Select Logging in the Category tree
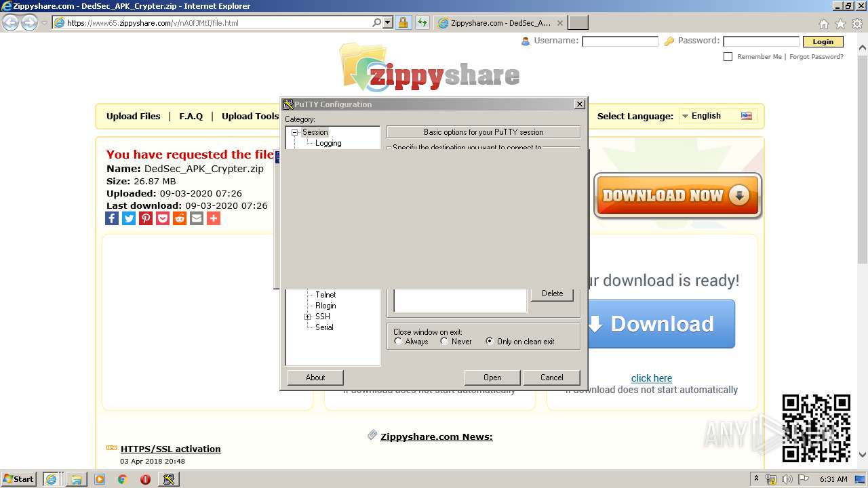Viewport: 868px width, 488px height. pos(328,143)
